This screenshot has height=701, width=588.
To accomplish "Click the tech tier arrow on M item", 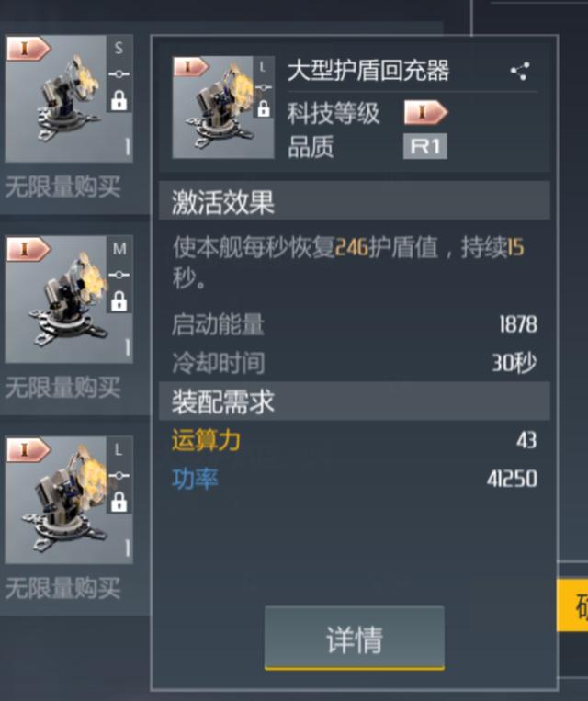I will pos(28,249).
